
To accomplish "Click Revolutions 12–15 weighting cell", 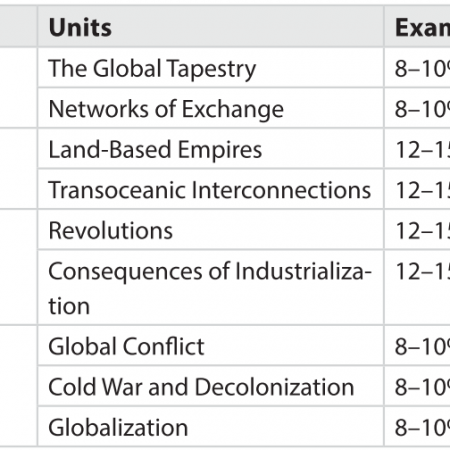I will coord(417,230).
